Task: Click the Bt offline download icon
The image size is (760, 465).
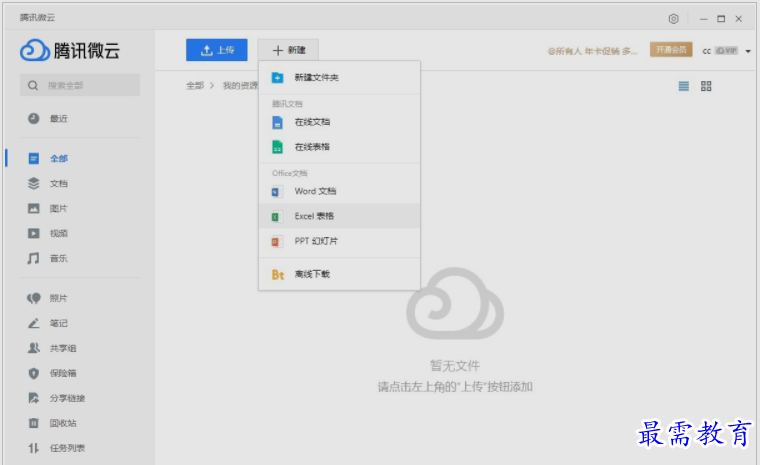Action: pyautogui.click(x=278, y=275)
